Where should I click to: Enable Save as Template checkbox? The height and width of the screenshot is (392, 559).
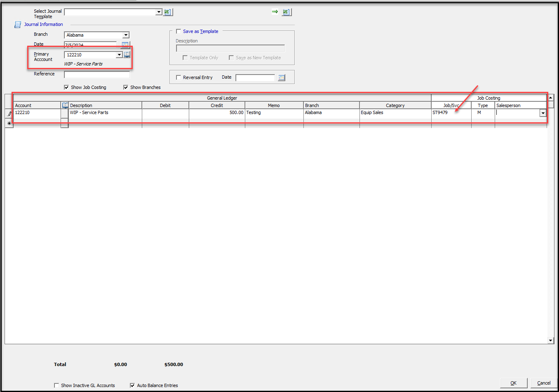pyautogui.click(x=179, y=31)
